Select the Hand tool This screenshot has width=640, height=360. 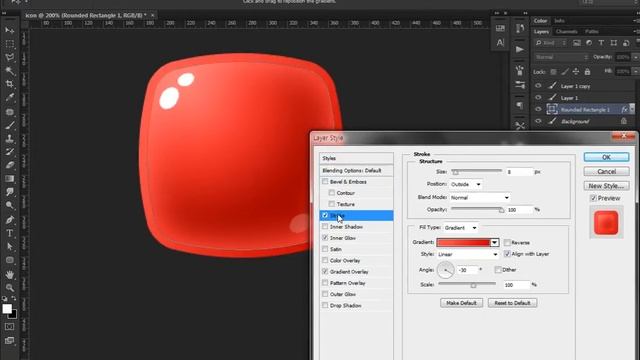pos(10,275)
